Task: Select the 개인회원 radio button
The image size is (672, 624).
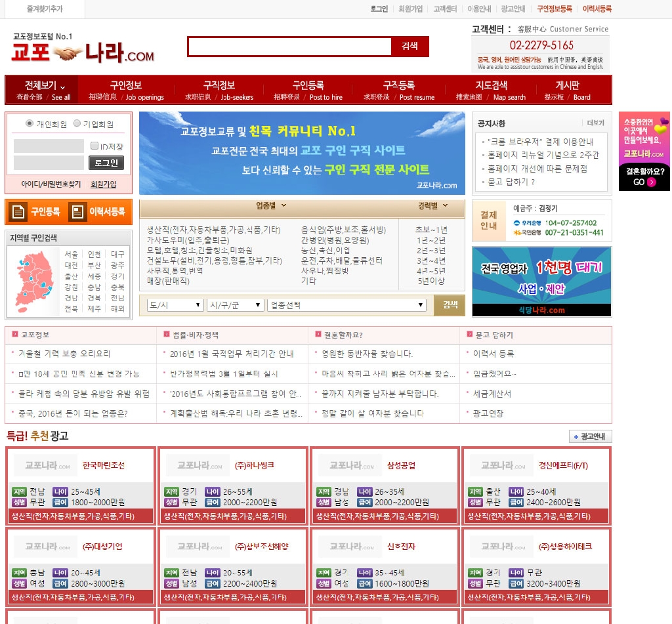Action: click(30, 124)
